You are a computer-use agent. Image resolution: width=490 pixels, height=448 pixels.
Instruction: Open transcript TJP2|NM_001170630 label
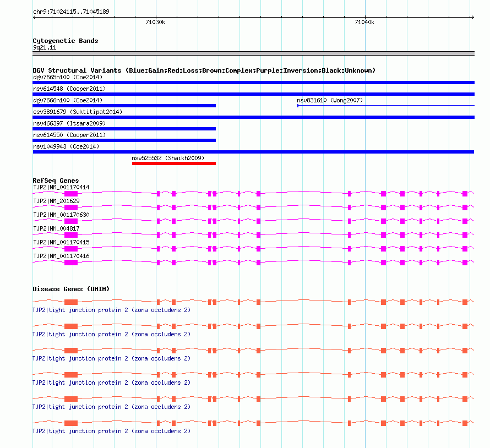click(61, 215)
